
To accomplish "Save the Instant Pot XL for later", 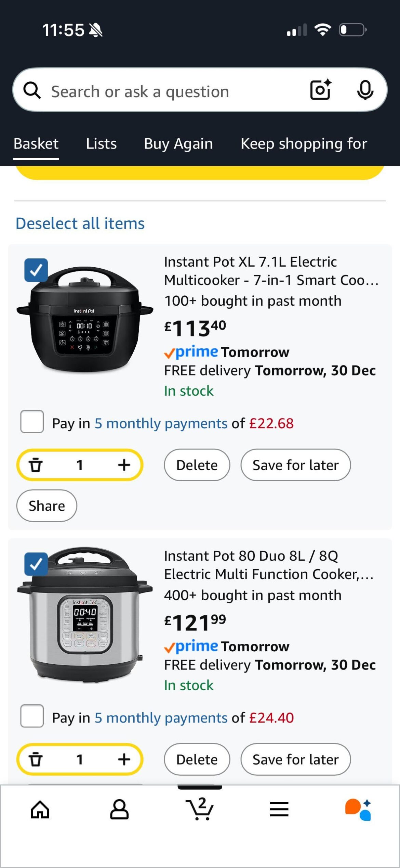I will [295, 465].
